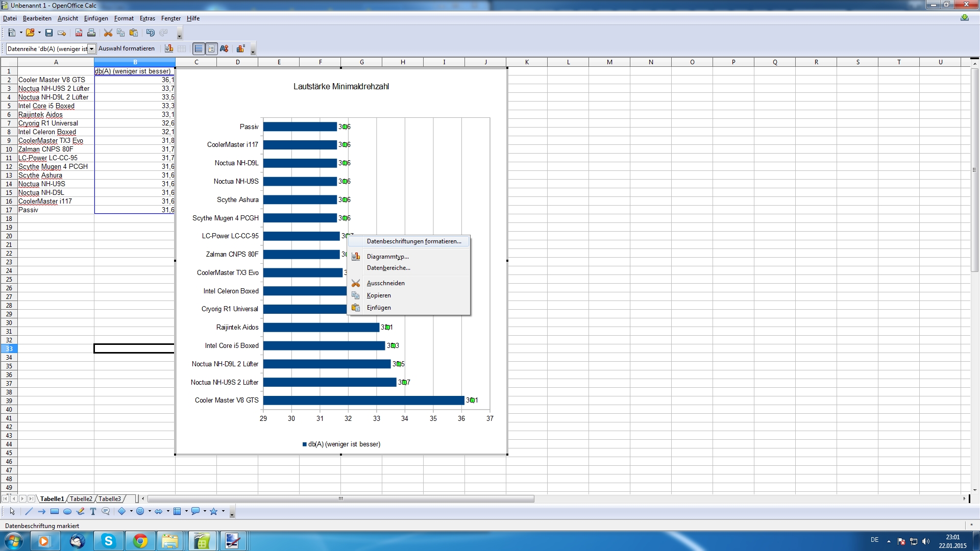Switch to the Tabelle2 sheet tab
The height and width of the screenshot is (551, 980).
pos(81,499)
